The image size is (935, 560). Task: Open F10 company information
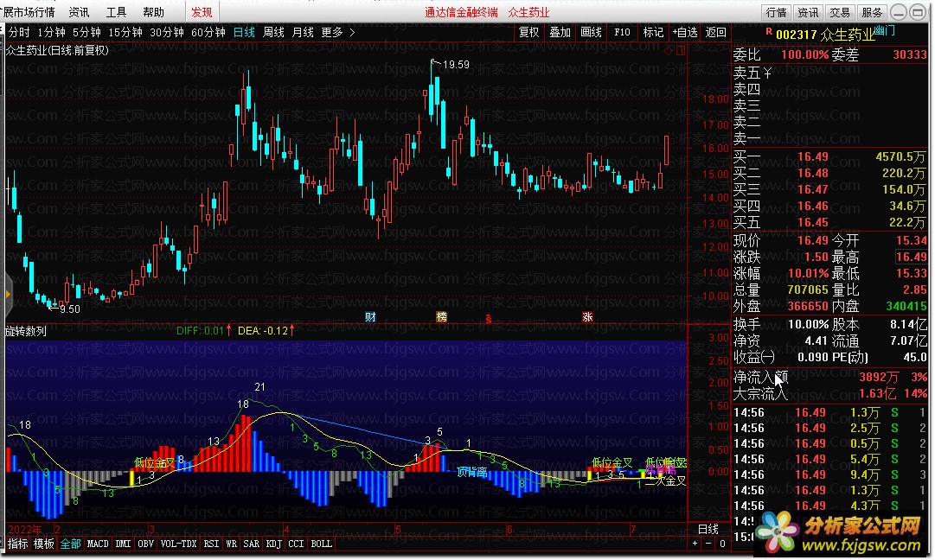(x=622, y=32)
